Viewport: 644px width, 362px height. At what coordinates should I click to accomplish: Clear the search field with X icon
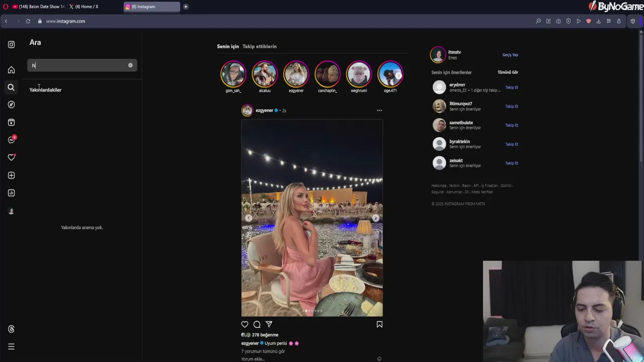130,65
